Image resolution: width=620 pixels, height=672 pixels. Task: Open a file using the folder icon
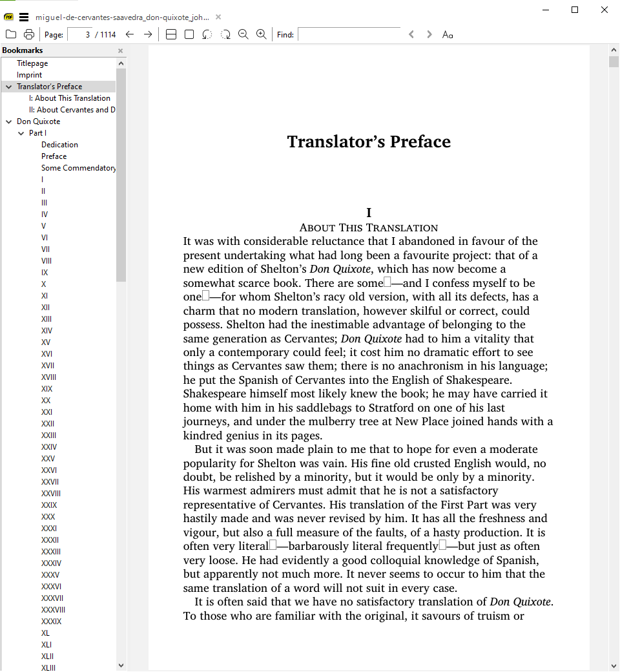pos(10,34)
